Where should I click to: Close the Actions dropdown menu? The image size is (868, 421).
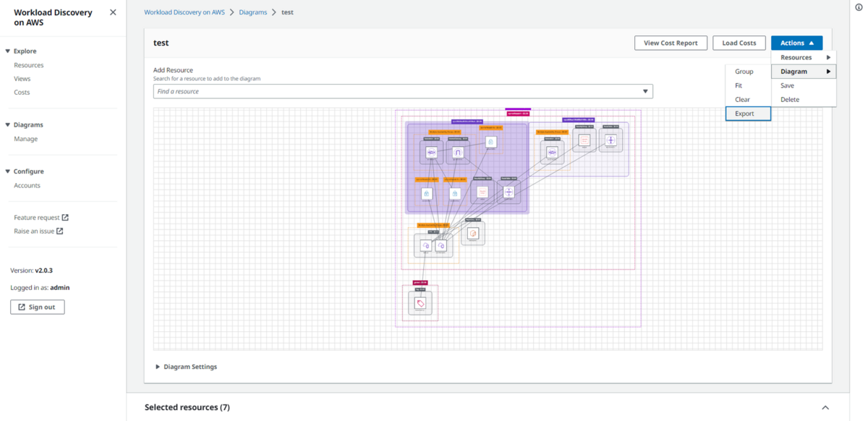(796, 43)
